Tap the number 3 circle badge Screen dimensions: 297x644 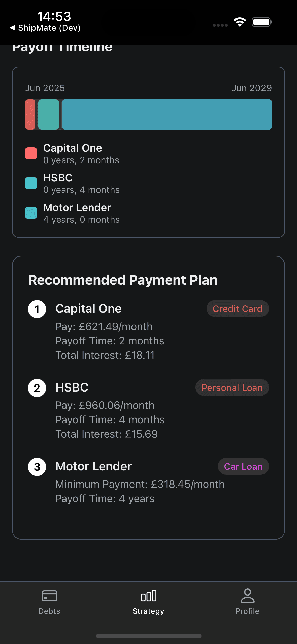click(x=37, y=467)
